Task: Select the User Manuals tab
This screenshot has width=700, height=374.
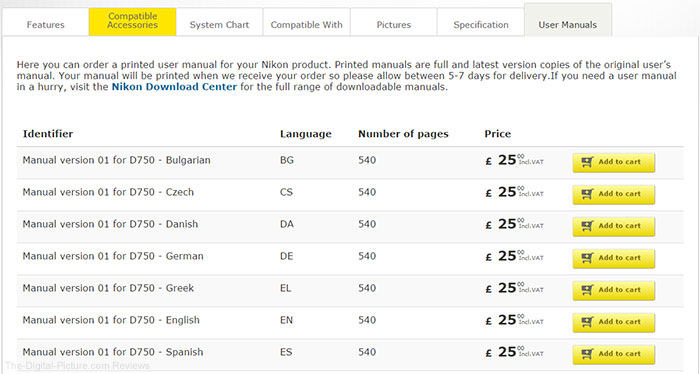Action: (568, 22)
